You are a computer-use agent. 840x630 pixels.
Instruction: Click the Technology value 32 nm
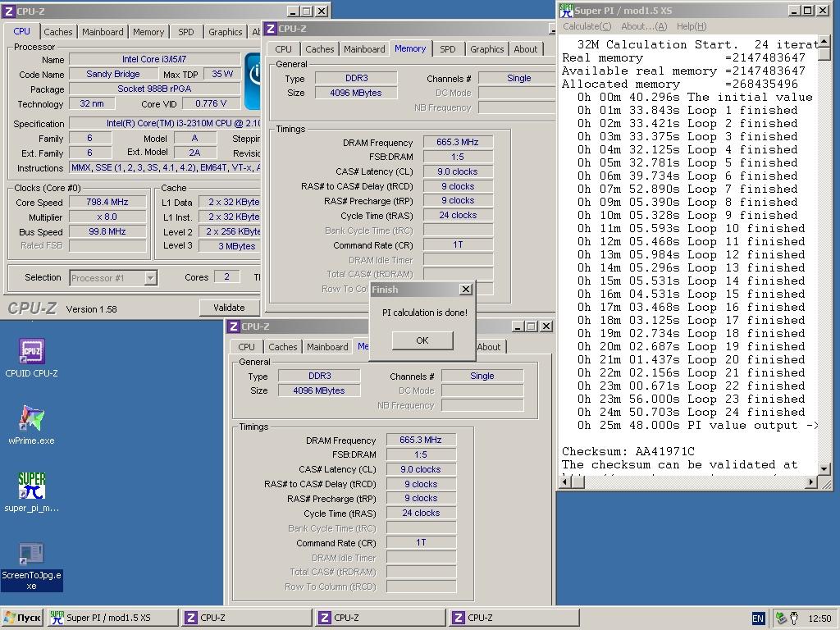pos(92,103)
